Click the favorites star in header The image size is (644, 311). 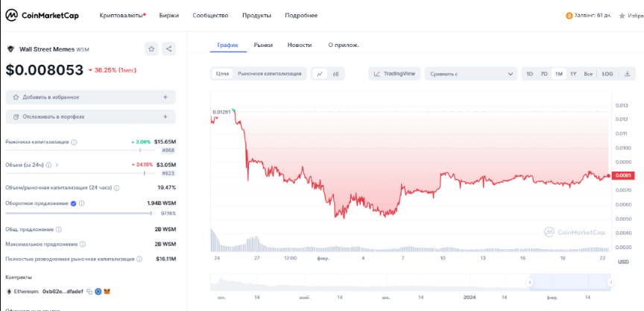(x=622, y=16)
